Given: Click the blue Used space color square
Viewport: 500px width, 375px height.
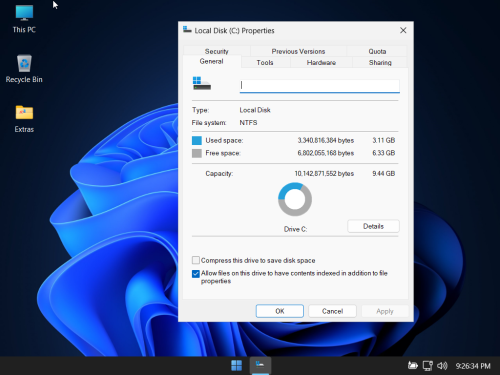Looking at the screenshot, I should pyautogui.click(x=197, y=140).
